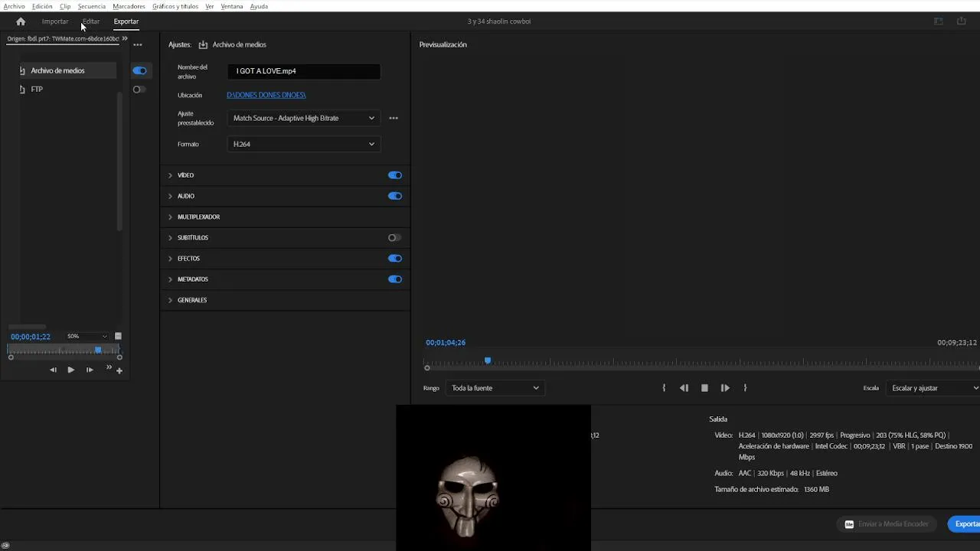Enable the SUBTÍTULOS toggle
Screen dimensions: 980x551
click(x=394, y=237)
